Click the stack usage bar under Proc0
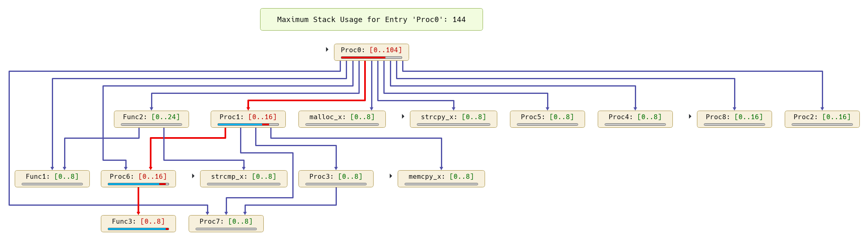The height and width of the screenshot is (240, 868). pos(372,58)
